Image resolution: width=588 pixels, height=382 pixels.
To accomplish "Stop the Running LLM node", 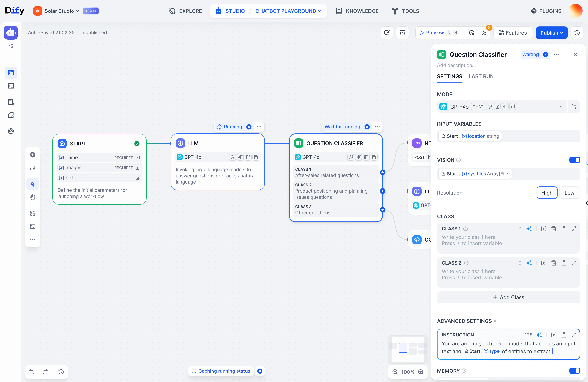I will 249,126.
